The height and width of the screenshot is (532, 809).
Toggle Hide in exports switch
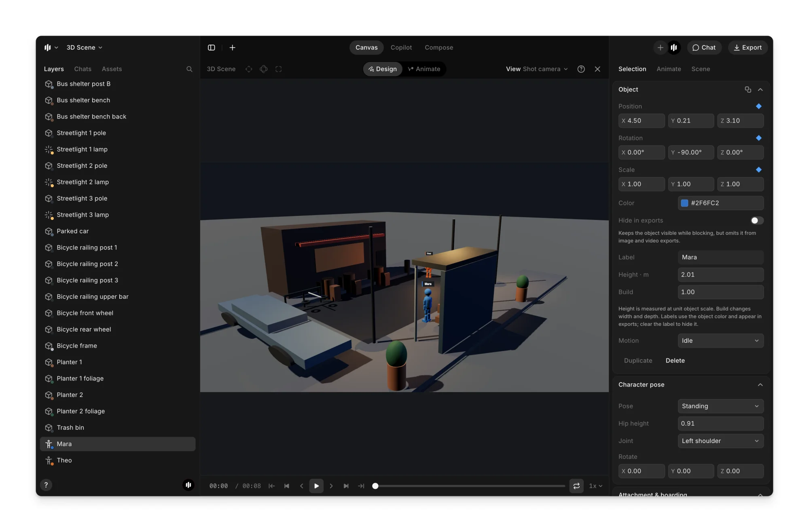click(x=757, y=221)
